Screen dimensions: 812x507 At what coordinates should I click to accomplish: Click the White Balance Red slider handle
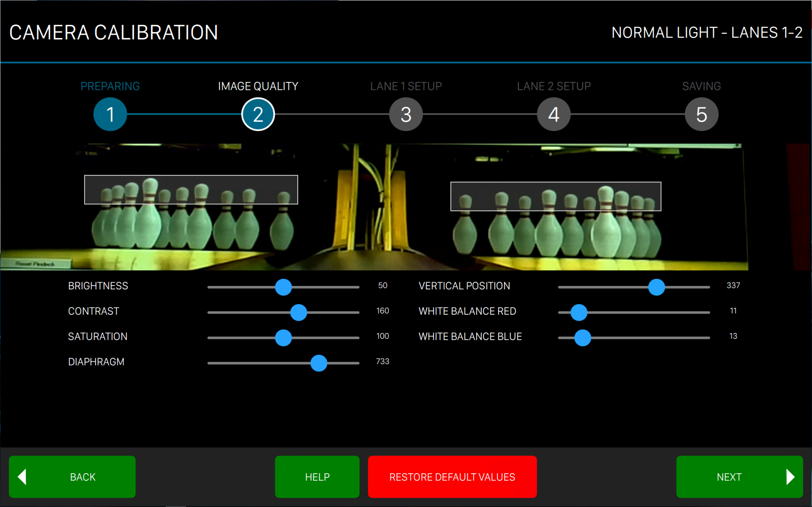coord(579,312)
